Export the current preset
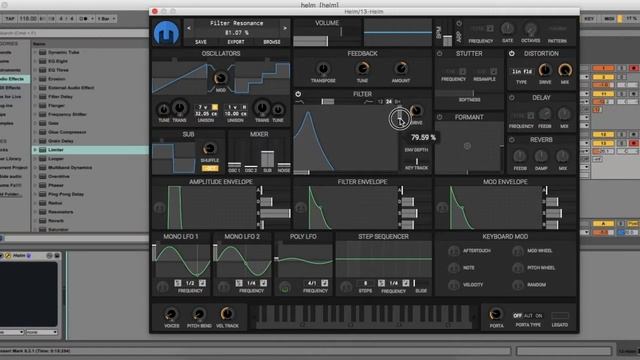The image size is (640, 360). point(236,42)
